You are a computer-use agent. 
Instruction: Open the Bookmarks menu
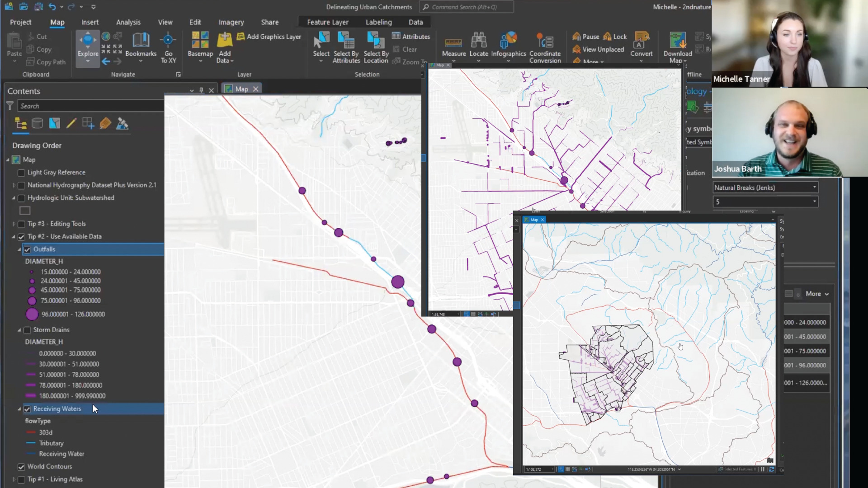click(141, 45)
